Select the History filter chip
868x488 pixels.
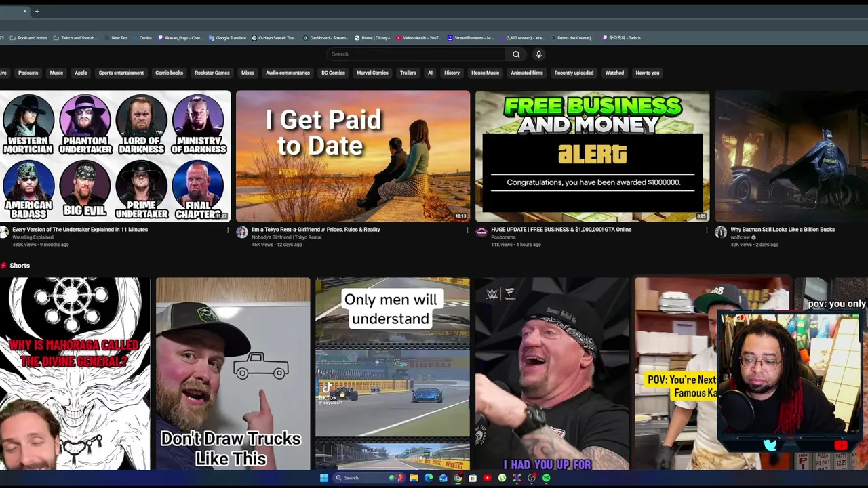[452, 73]
